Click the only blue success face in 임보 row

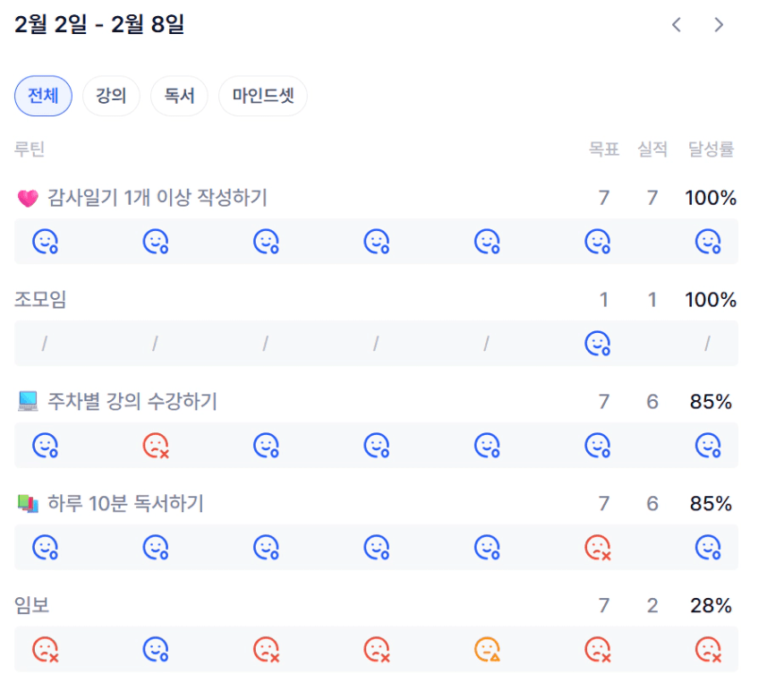[156, 649]
